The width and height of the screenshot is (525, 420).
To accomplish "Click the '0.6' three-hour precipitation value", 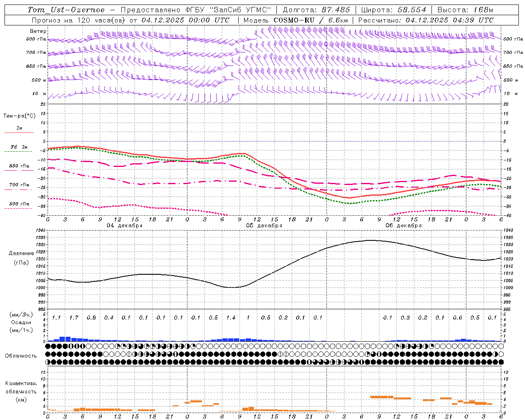I will (458, 317).
